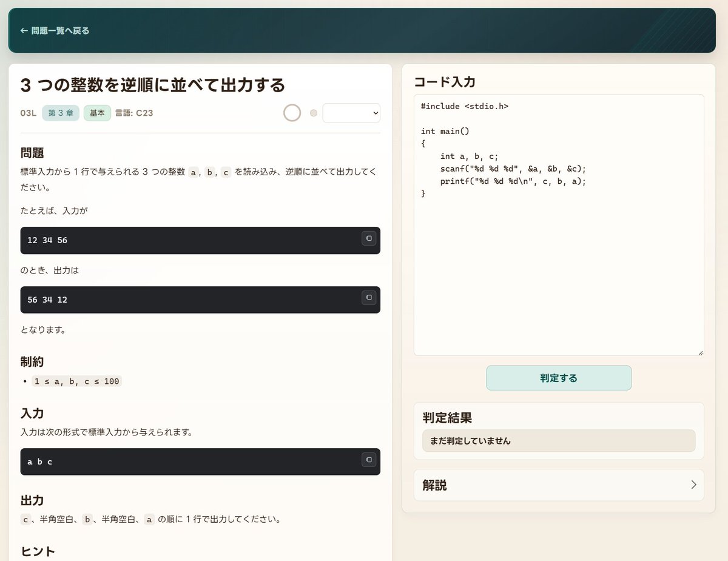Click the まだ判定していません result message
The image size is (728, 561).
(559, 441)
